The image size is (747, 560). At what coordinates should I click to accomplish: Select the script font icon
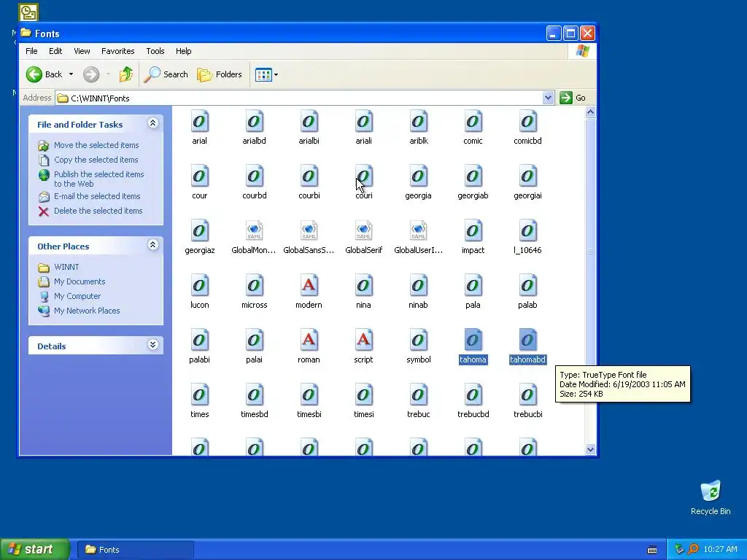click(x=363, y=341)
